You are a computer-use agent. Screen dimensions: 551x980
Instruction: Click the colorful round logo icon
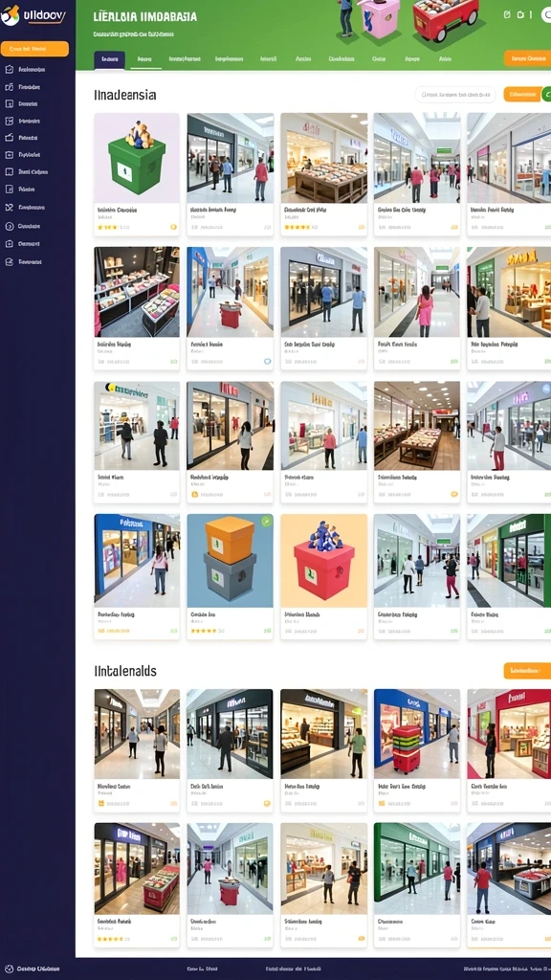(10, 15)
